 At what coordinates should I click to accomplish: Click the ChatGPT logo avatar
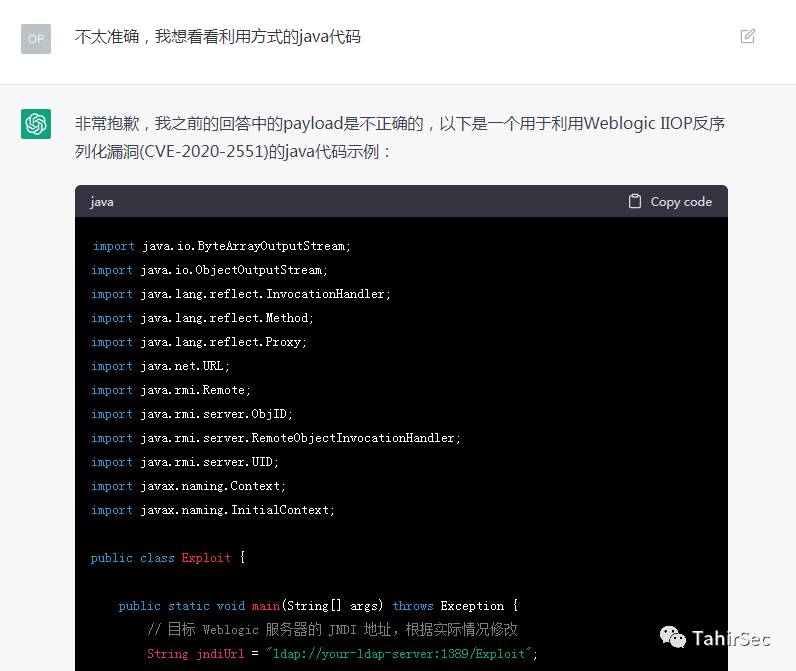pyautogui.click(x=36, y=123)
